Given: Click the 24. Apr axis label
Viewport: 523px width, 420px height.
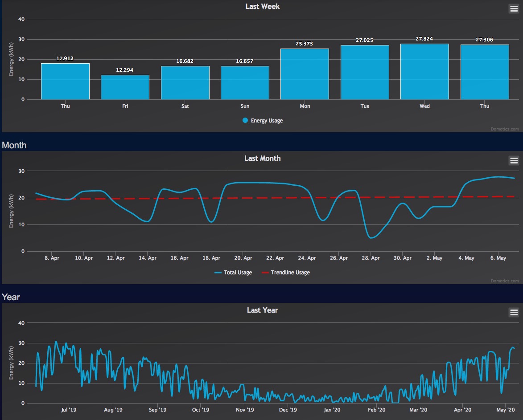Looking at the screenshot, I should click(x=307, y=258).
